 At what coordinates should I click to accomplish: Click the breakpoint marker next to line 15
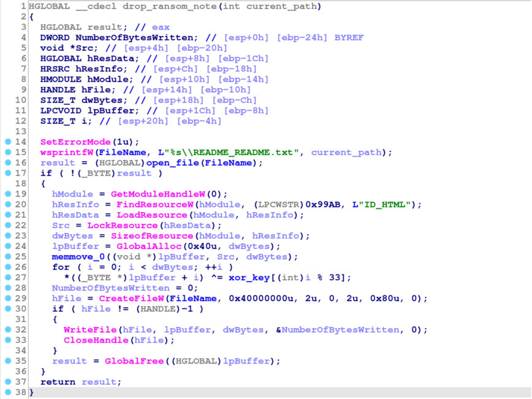(8, 152)
